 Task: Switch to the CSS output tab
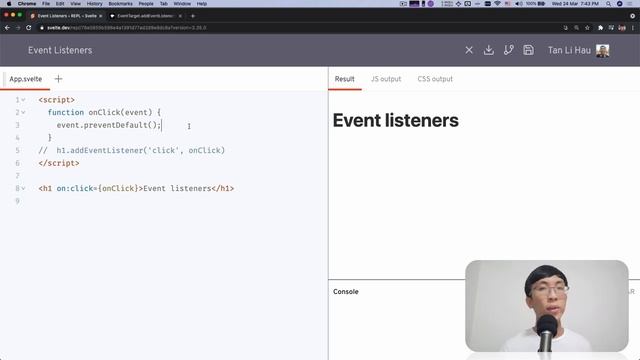point(435,79)
